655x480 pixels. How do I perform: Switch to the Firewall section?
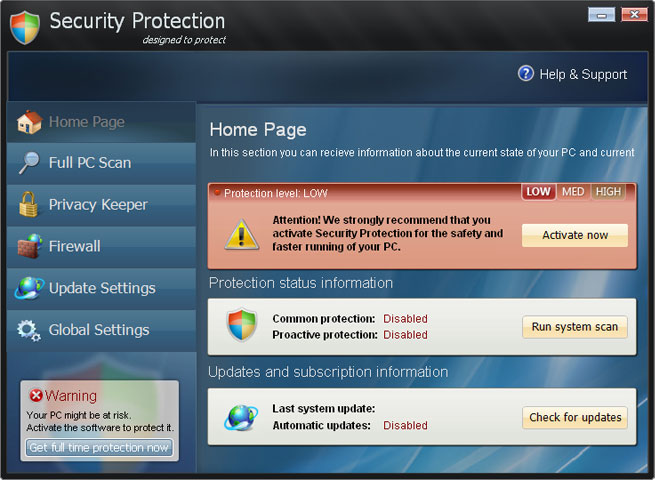tap(75, 246)
